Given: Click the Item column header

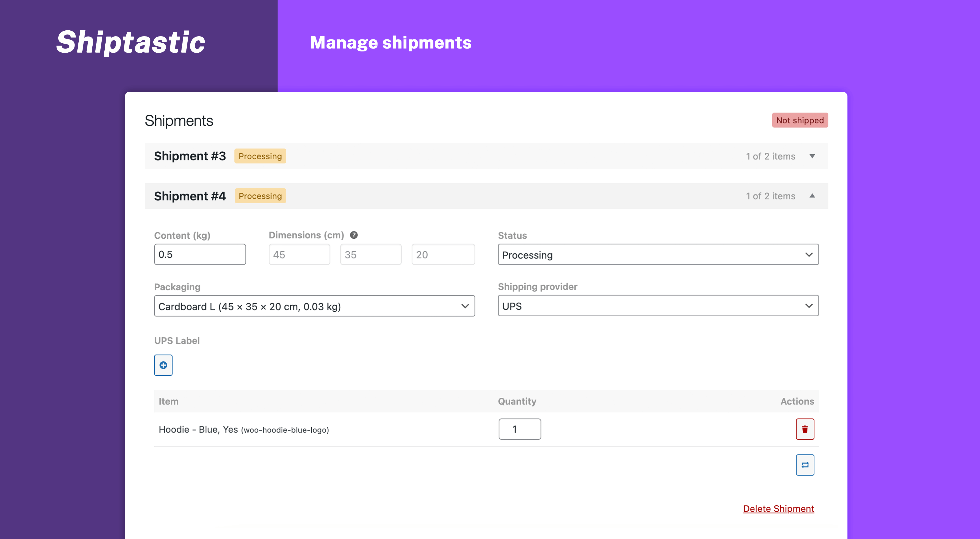Looking at the screenshot, I should [x=169, y=401].
